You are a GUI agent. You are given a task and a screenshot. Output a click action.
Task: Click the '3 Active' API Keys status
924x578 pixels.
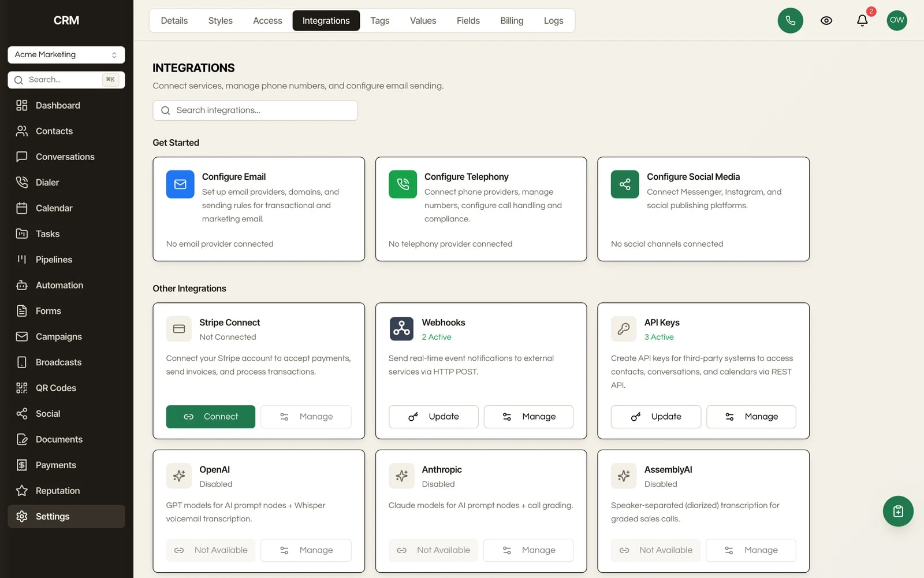(x=659, y=337)
